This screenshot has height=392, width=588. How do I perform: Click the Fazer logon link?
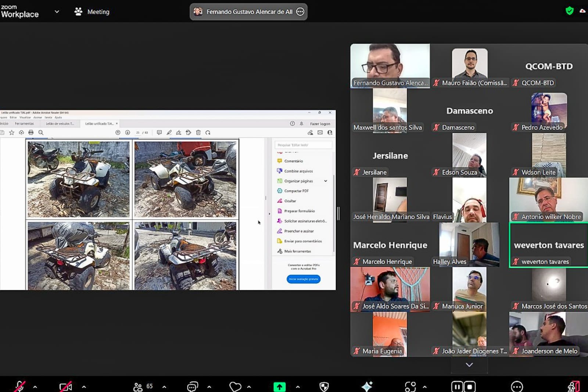[320, 124]
